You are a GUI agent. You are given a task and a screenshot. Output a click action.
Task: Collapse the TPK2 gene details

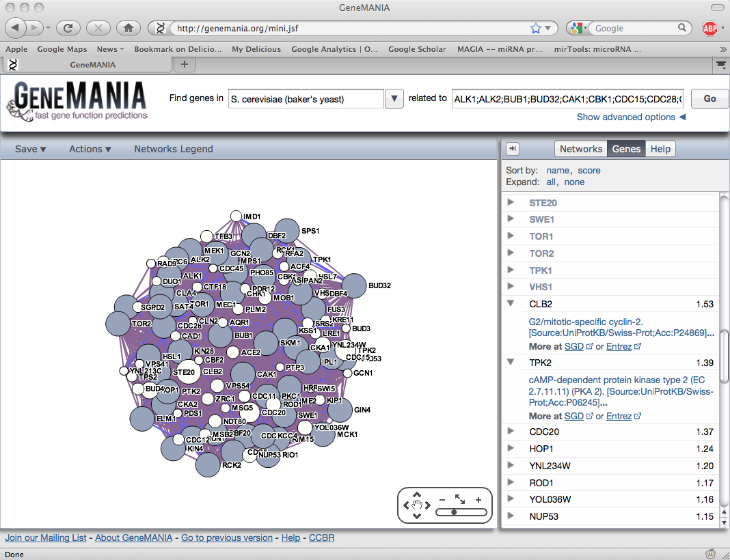point(511,362)
